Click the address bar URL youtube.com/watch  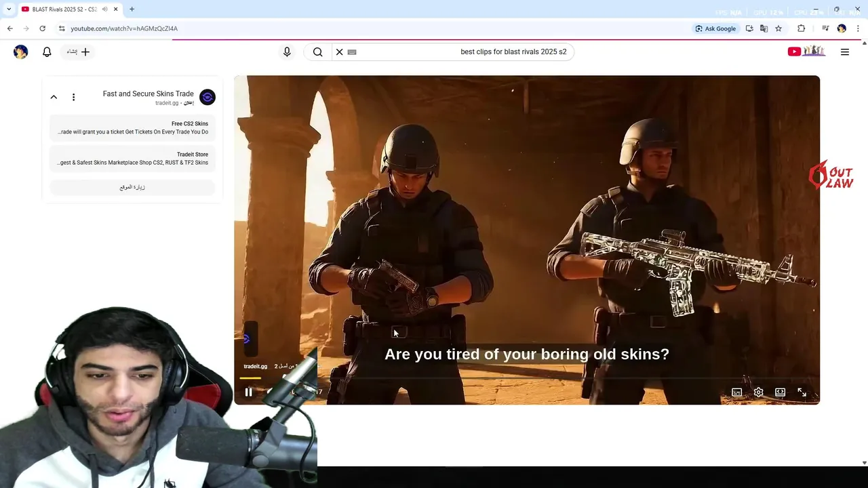tap(124, 28)
